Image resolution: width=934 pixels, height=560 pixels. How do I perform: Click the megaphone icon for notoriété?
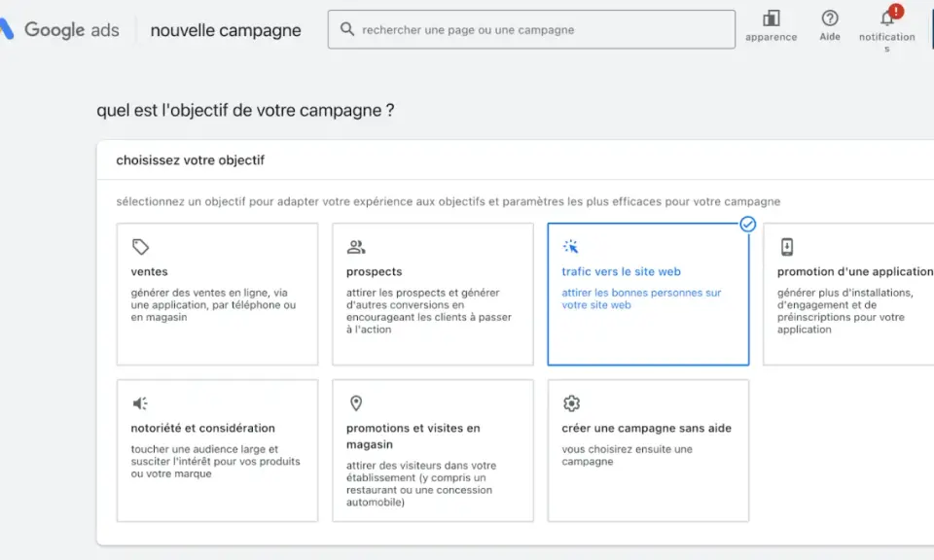click(140, 403)
